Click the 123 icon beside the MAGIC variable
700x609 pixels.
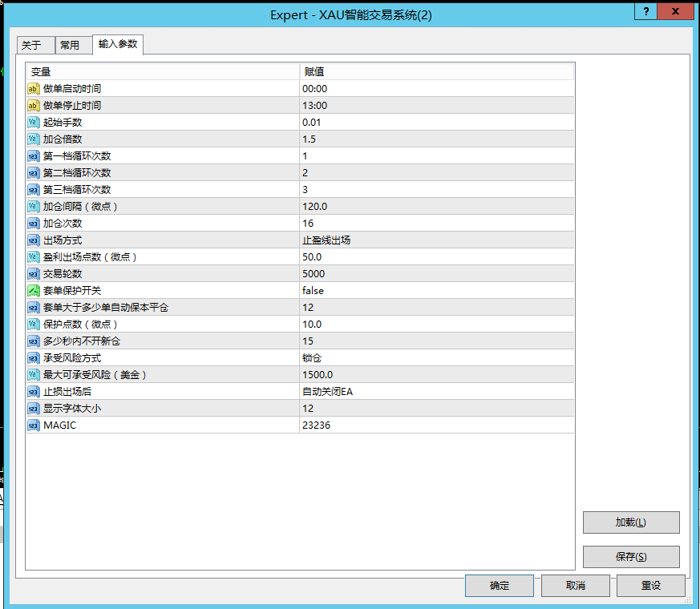32,425
